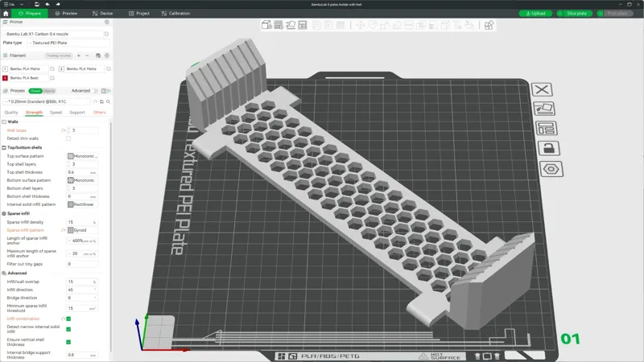644x362 pixels.
Task: Click the AMS sync icon in Filament
Action: pyautogui.click(x=98, y=56)
